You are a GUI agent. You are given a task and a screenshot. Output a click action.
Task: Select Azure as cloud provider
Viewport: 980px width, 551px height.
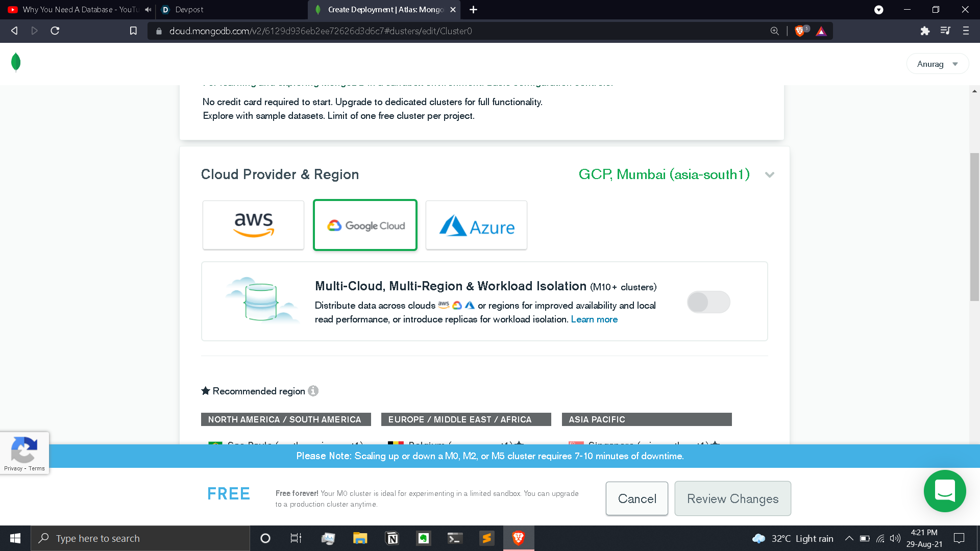(x=476, y=225)
